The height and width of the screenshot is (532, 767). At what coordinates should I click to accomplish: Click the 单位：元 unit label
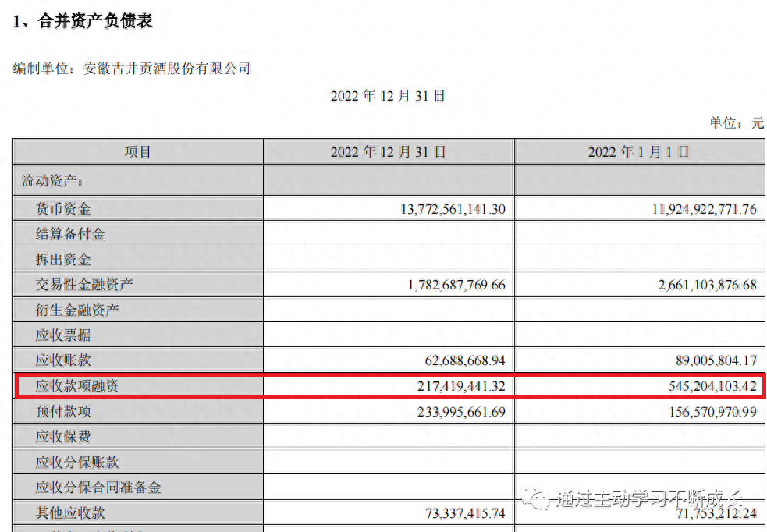pos(736,122)
